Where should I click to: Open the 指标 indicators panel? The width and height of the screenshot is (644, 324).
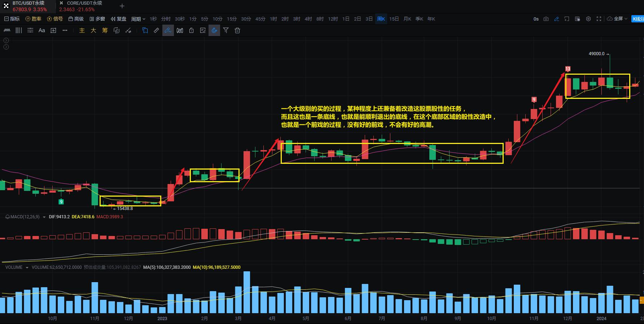[12, 19]
